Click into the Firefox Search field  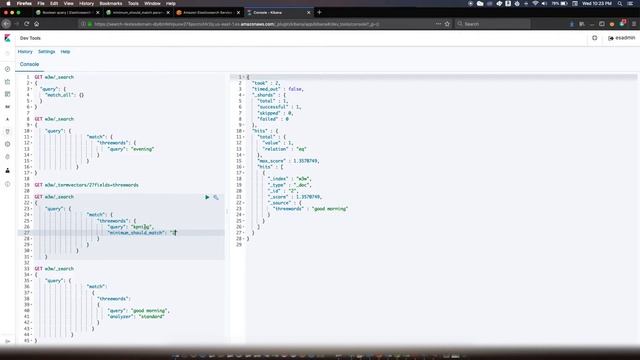(493, 24)
